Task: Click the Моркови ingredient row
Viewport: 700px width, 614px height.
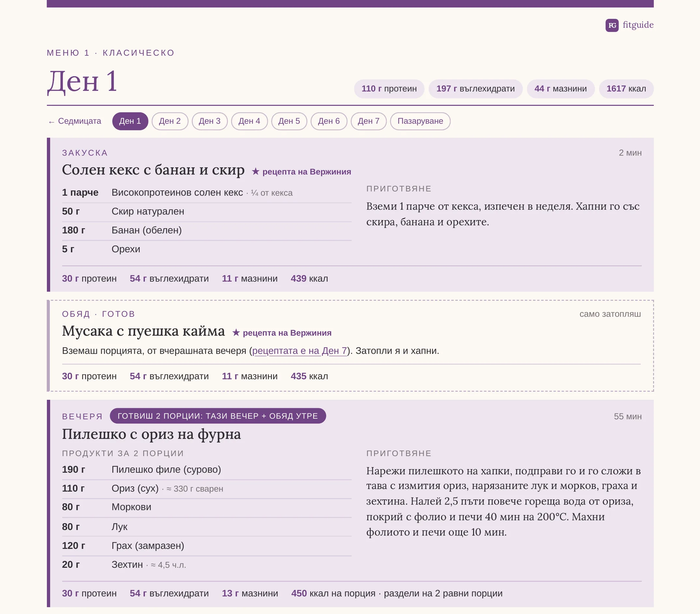Action: click(206, 507)
